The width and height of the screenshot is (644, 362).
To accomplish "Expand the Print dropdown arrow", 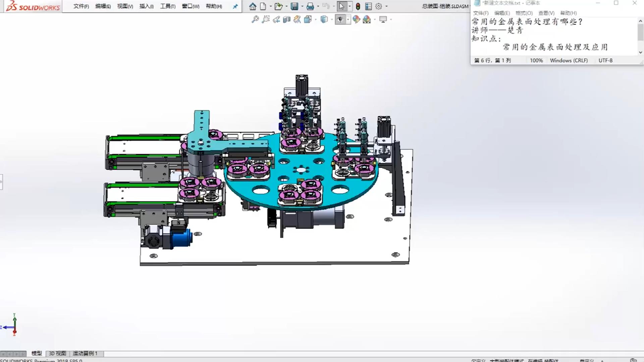I will tap(318, 6).
